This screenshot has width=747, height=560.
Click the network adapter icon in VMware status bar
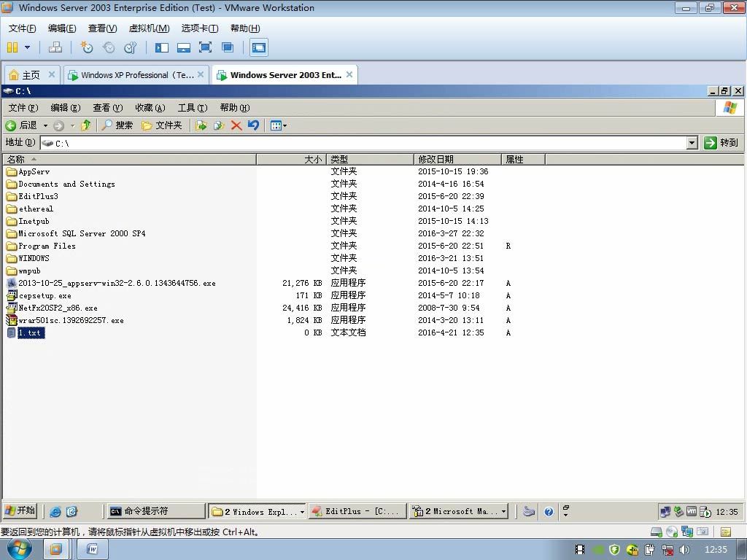click(687, 532)
